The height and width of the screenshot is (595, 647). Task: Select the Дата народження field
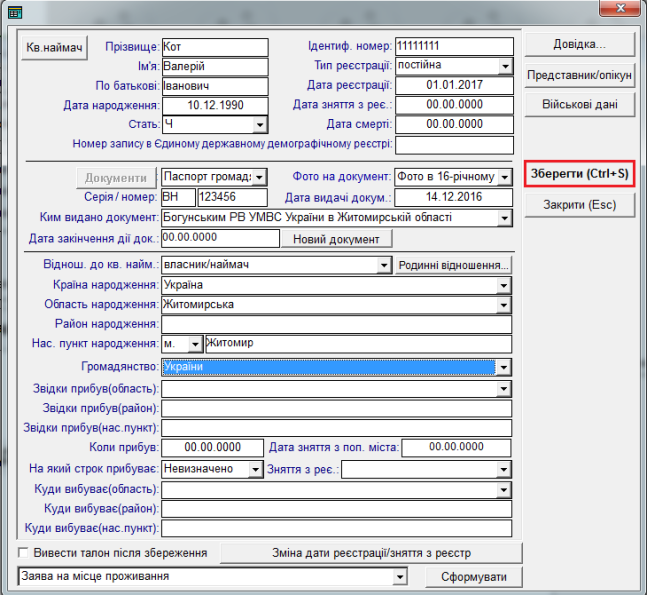pos(214,105)
